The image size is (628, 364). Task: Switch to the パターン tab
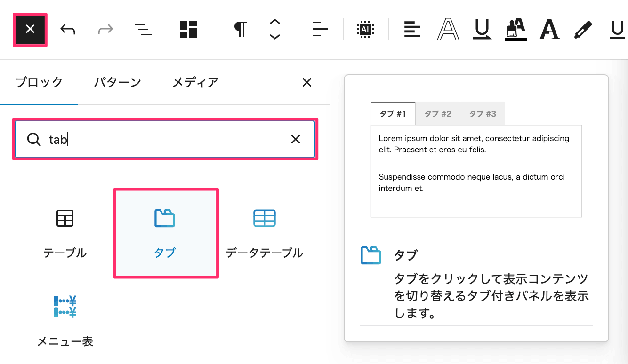click(x=117, y=82)
